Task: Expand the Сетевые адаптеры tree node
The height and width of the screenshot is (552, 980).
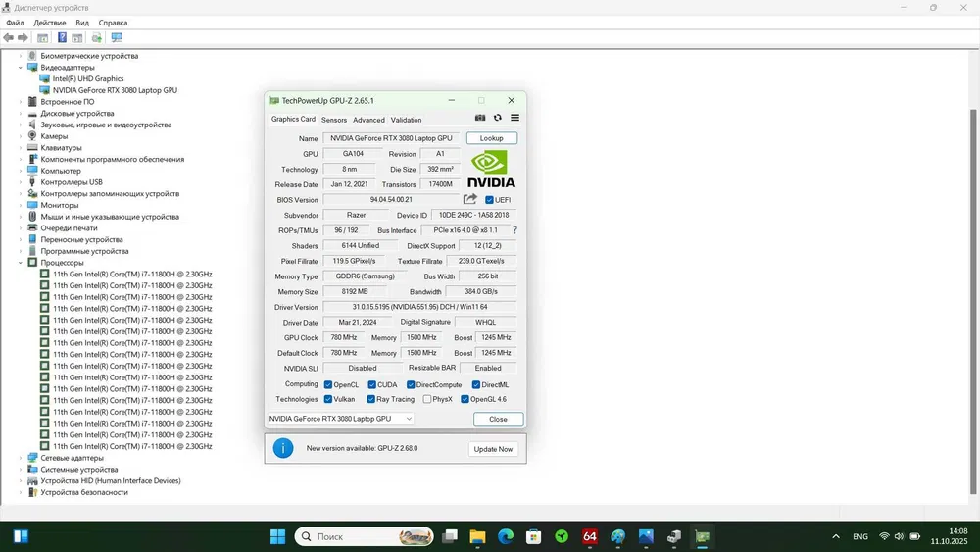Action: point(20,458)
